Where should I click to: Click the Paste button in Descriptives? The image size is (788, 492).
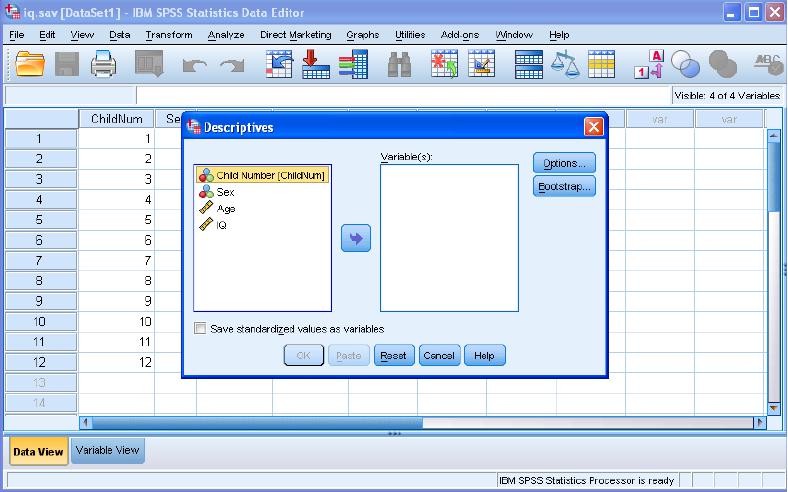[x=349, y=355]
